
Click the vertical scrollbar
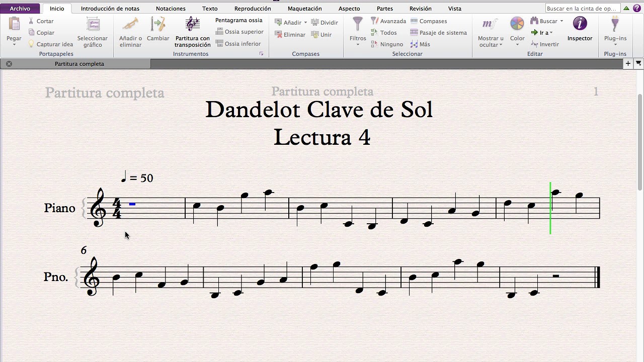click(x=640, y=142)
